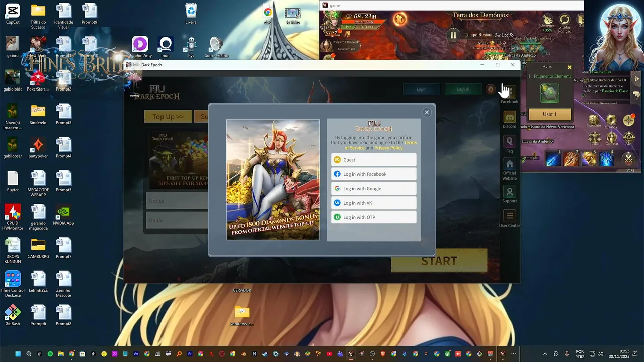
Task: Select the CPUID HWMonitor desktop icon
Action: point(13,217)
